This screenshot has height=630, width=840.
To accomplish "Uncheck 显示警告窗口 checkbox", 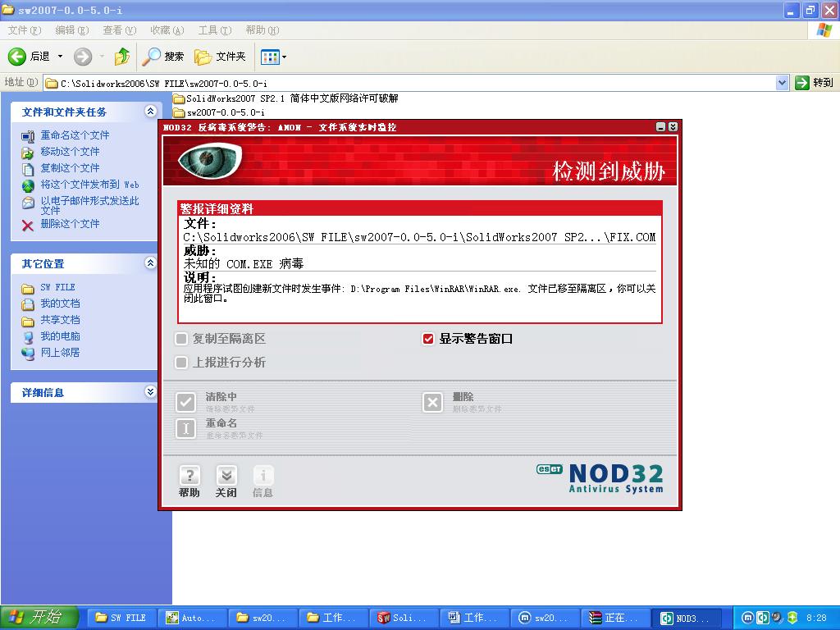I will click(427, 339).
